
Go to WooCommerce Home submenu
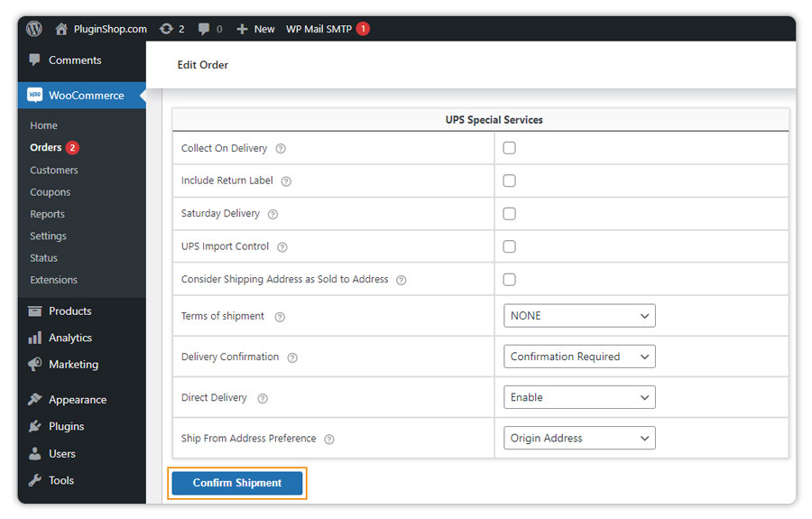pyautogui.click(x=43, y=125)
